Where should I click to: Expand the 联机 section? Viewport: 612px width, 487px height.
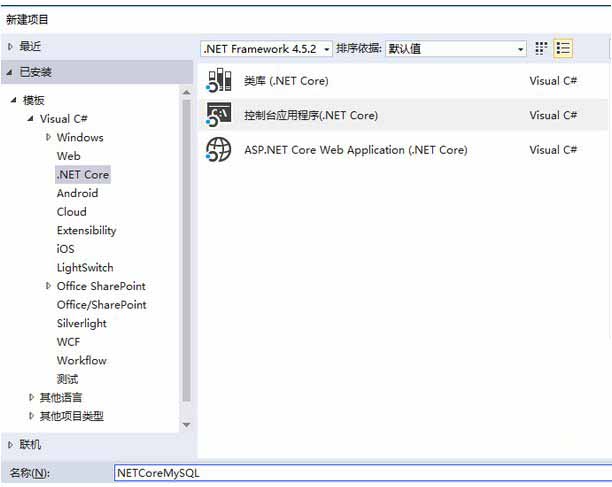coord(11,445)
